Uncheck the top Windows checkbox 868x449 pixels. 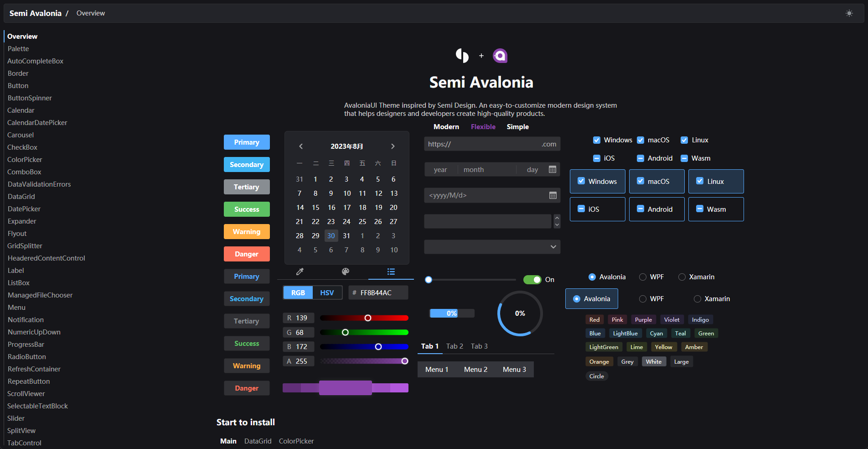point(597,140)
